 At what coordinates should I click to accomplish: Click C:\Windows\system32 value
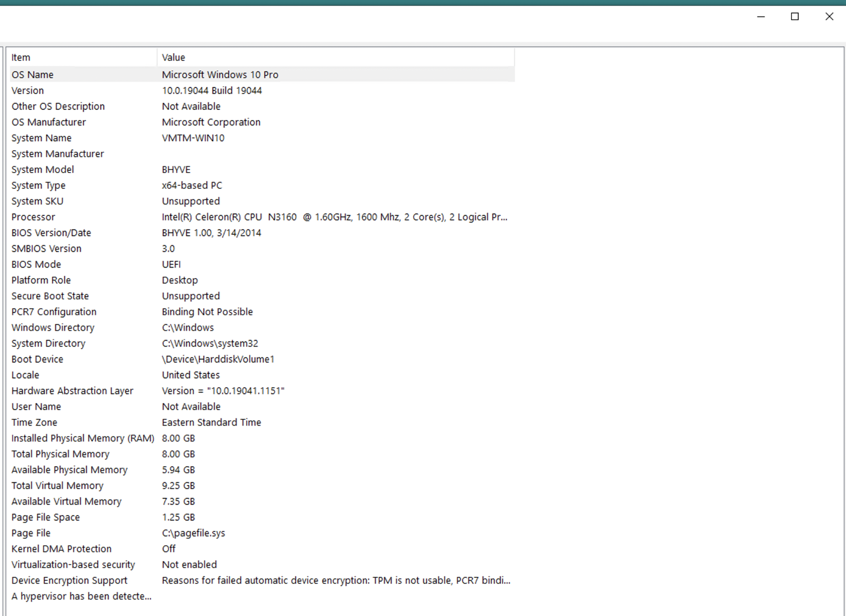coord(210,344)
